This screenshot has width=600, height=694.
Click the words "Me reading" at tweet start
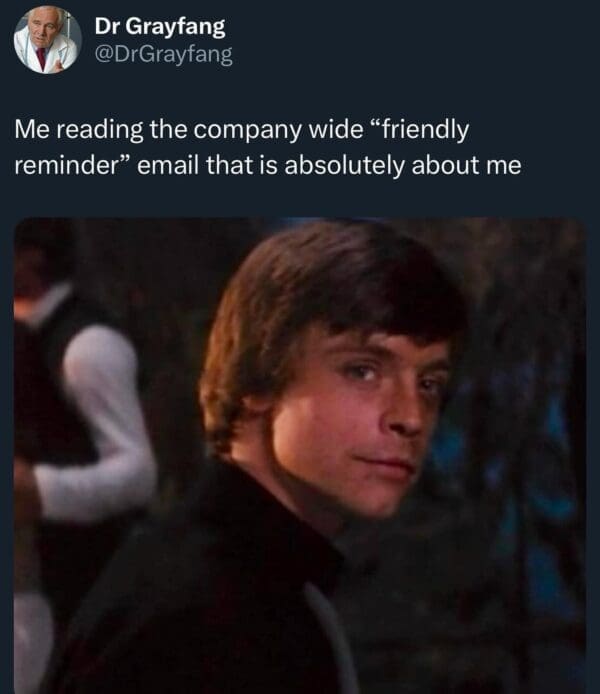79,131
